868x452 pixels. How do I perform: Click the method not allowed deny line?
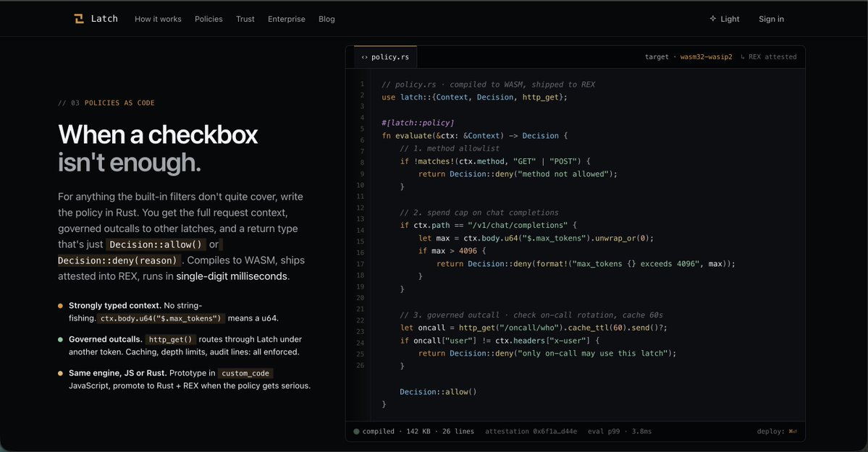518,174
